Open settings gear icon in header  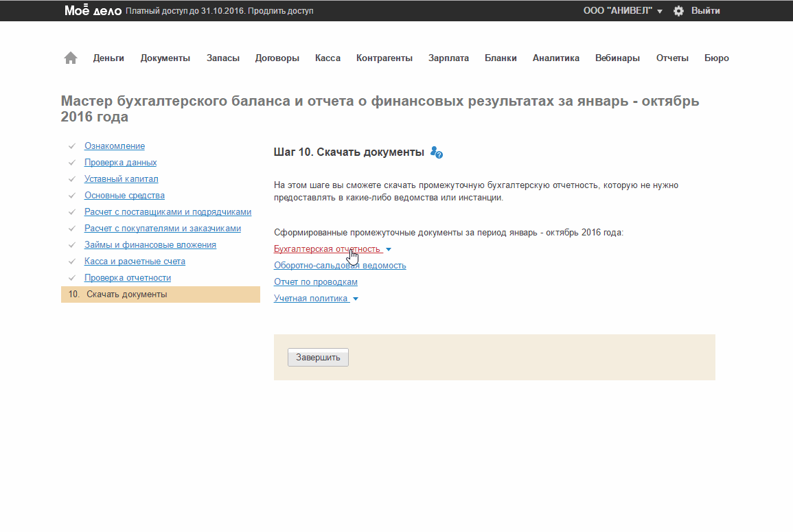(x=678, y=11)
